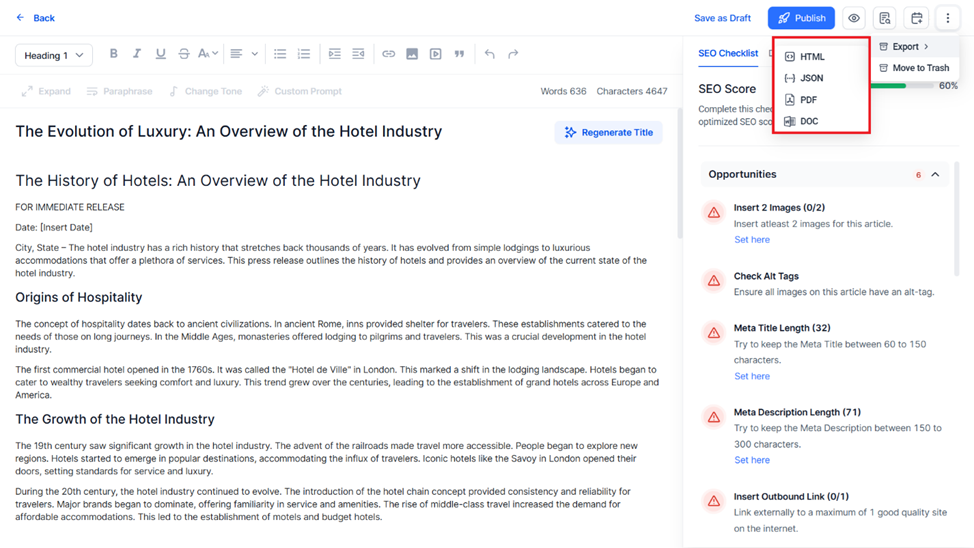Open the font size options
The image size is (974, 548).
208,54
